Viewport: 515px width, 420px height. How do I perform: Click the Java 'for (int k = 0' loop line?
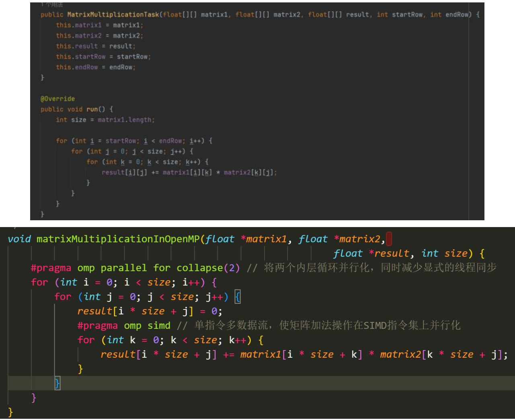(147, 162)
